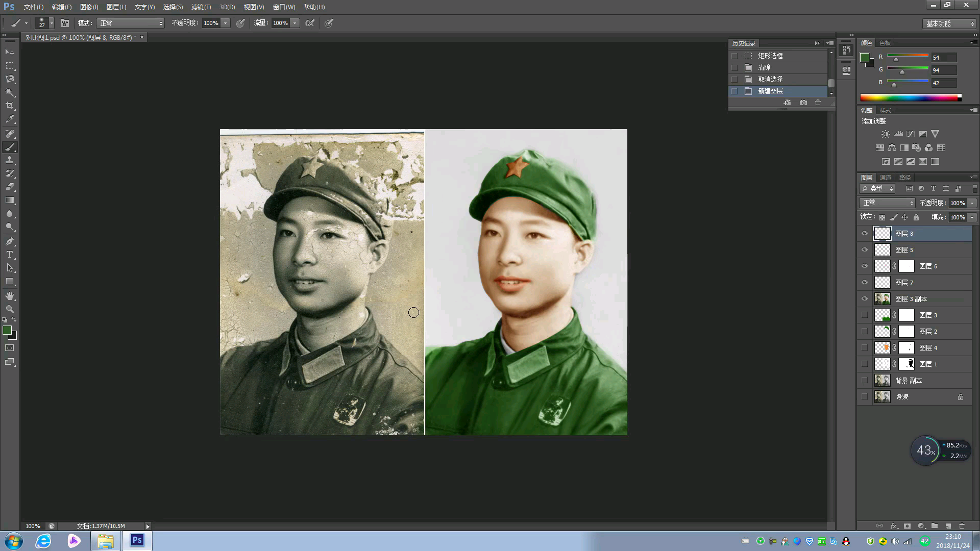The image size is (980, 551).
Task: Switch to the 路径 tab
Action: click(x=904, y=178)
